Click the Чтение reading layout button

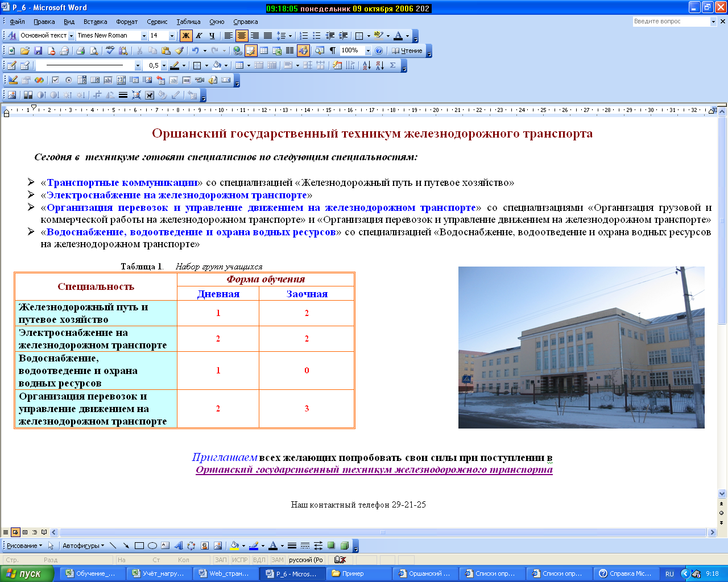[x=407, y=51]
